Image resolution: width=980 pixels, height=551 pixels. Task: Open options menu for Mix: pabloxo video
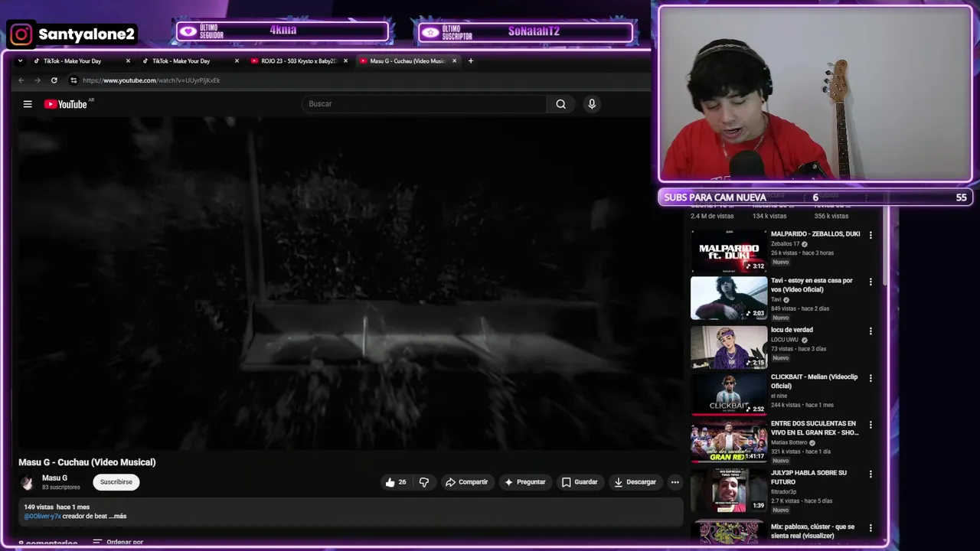coord(871,528)
